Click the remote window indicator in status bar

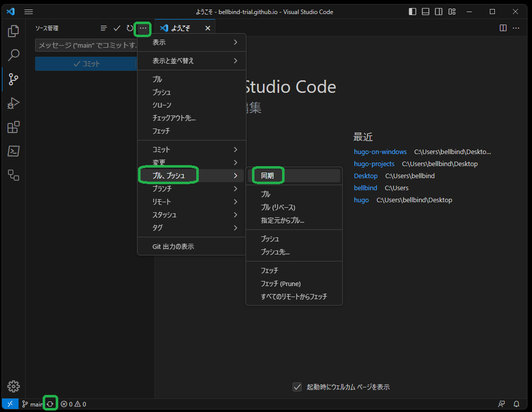point(10,404)
